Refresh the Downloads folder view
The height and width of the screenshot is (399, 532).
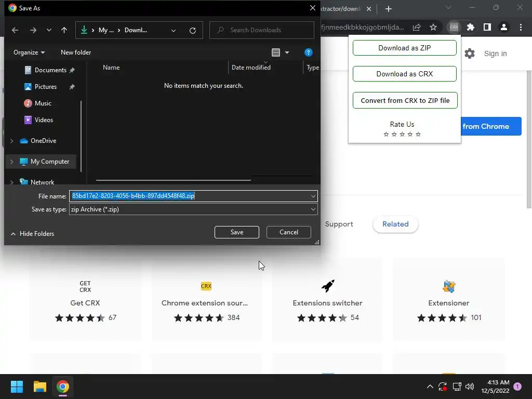(193, 30)
